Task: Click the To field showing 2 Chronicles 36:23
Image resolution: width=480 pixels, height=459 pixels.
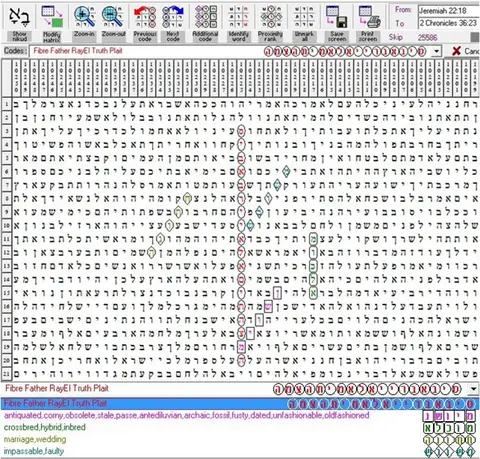Action: [x=449, y=23]
